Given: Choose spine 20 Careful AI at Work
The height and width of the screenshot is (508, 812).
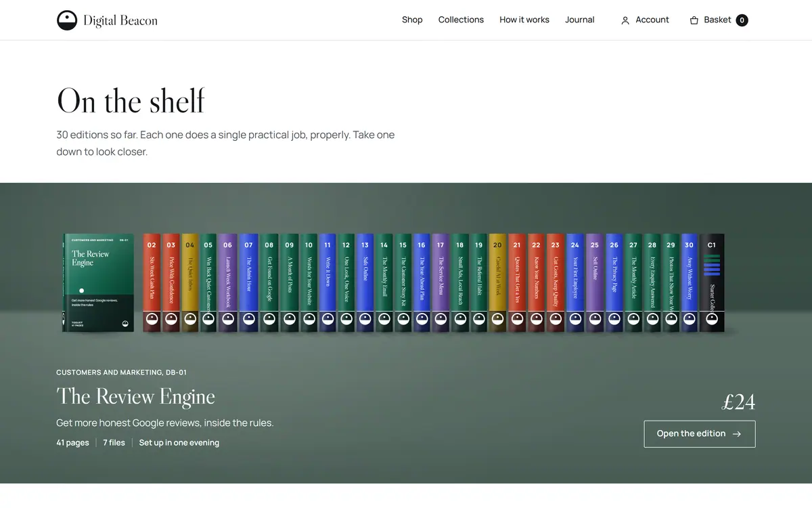Looking at the screenshot, I should [497, 283].
